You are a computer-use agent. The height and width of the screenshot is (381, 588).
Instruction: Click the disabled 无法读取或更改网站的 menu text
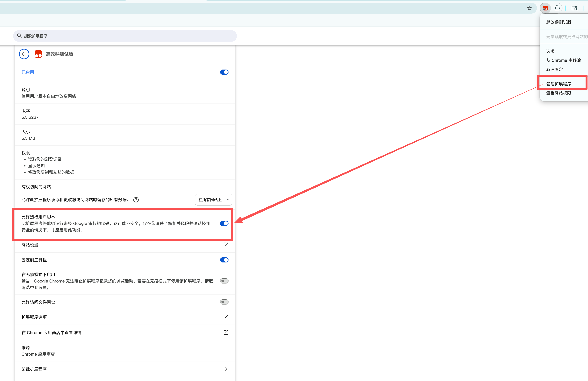(x=567, y=37)
